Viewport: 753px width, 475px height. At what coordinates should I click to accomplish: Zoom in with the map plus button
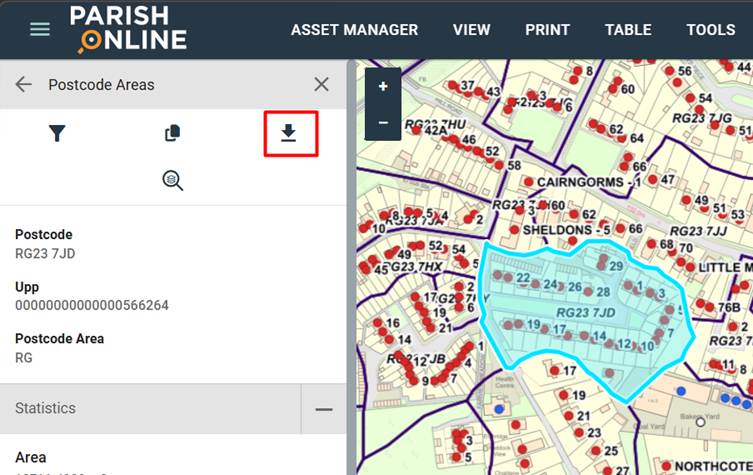click(383, 87)
